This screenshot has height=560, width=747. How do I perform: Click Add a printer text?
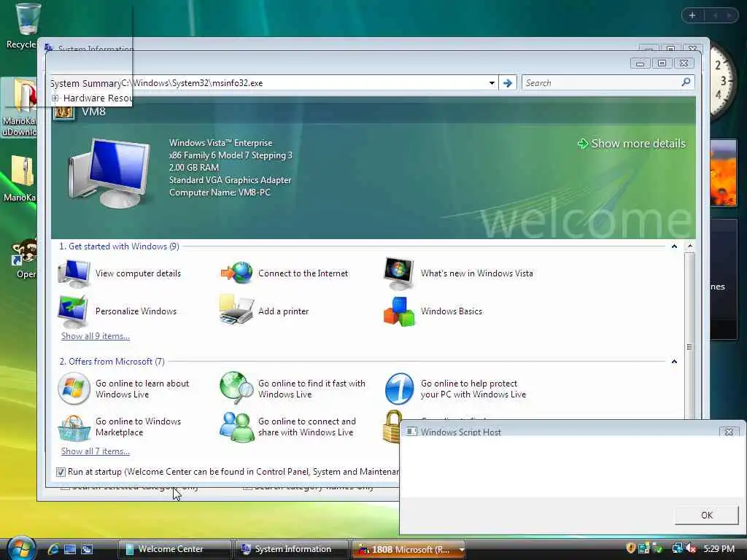(x=284, y=311)
